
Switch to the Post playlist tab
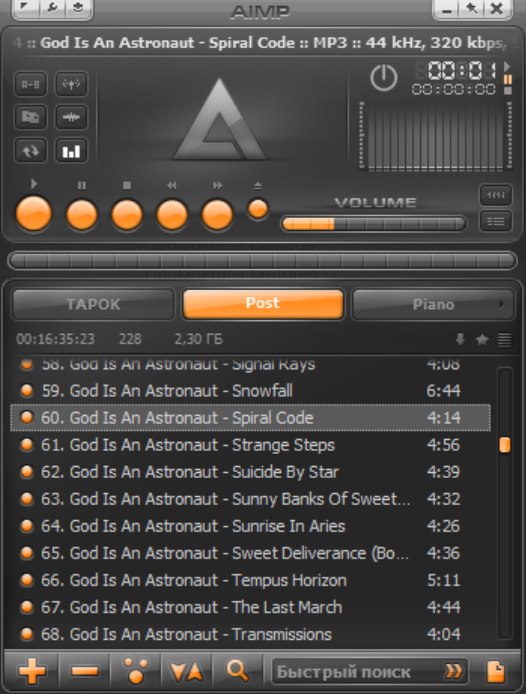[x=263, y=304]
